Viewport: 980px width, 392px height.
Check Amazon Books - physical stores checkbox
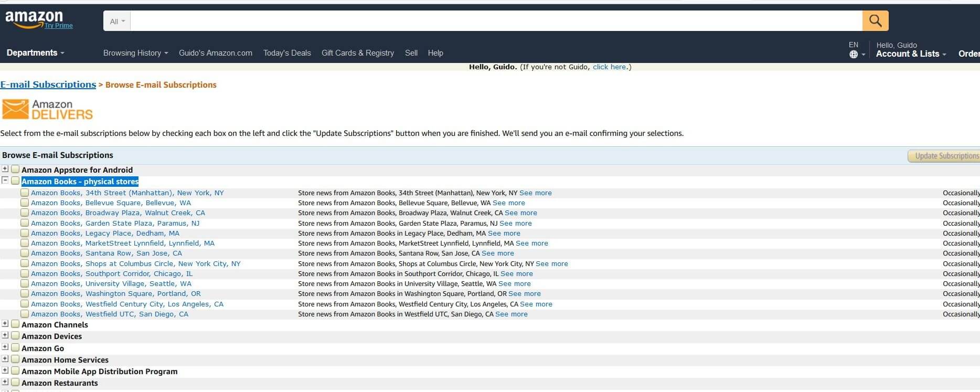point(15,181)
